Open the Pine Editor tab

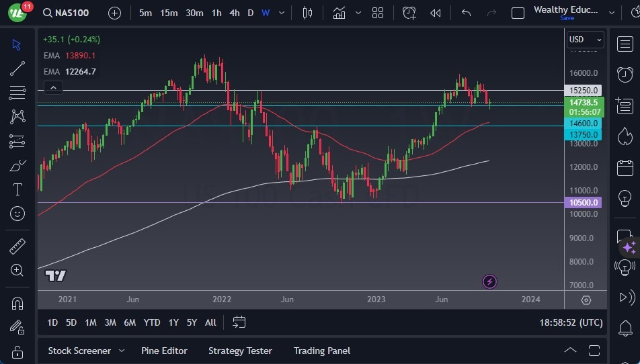tap(164, 351)
